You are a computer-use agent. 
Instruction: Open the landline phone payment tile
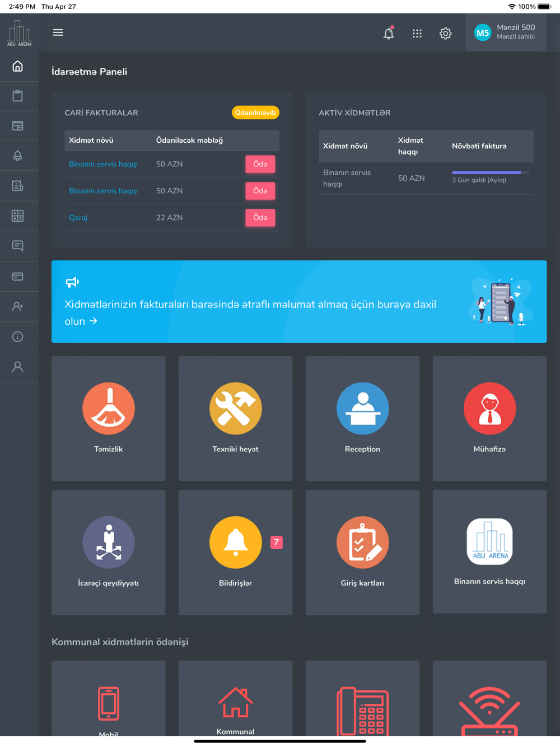point(363,698)
